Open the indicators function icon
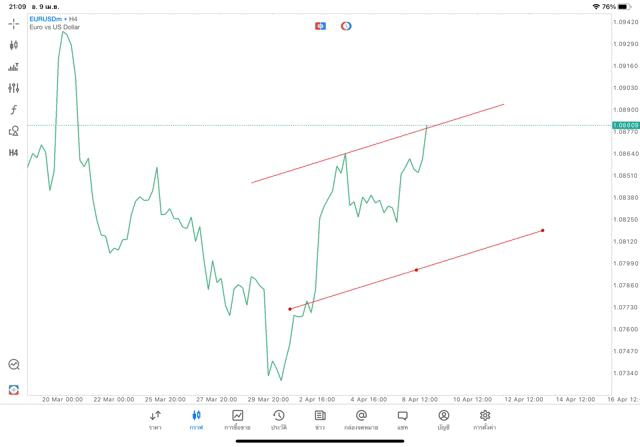Screen dimensions: 640x447 13,109
